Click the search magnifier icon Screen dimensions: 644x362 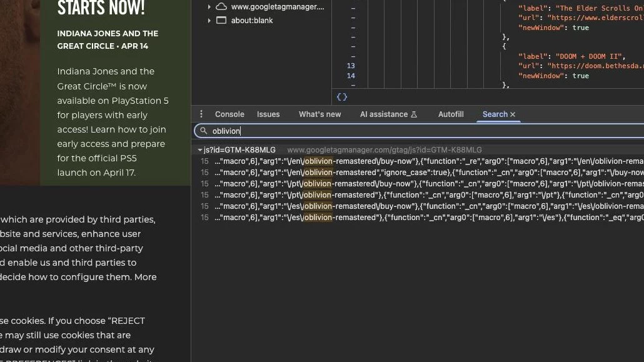[x=203, y=131]
